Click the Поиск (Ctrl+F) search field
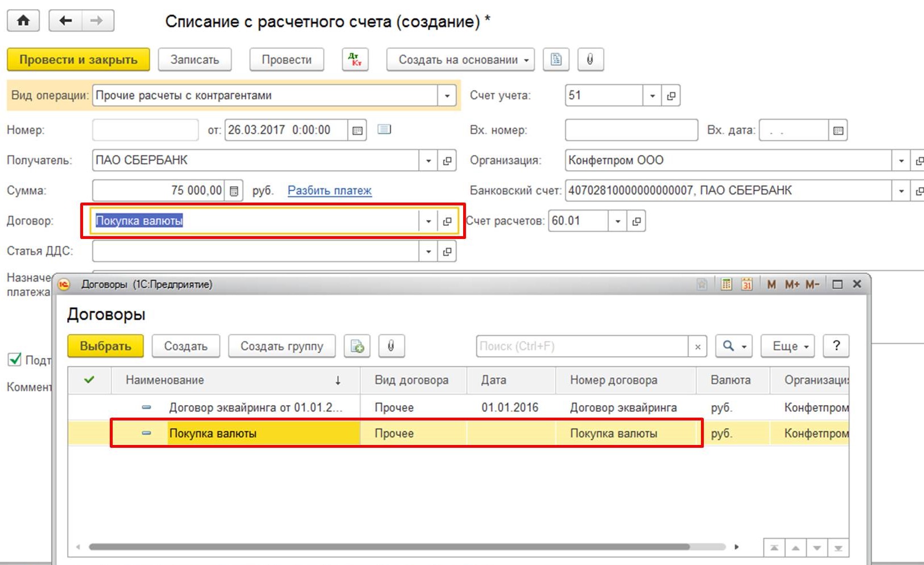Viewport: 924px width, 565px height. [581, 346]
